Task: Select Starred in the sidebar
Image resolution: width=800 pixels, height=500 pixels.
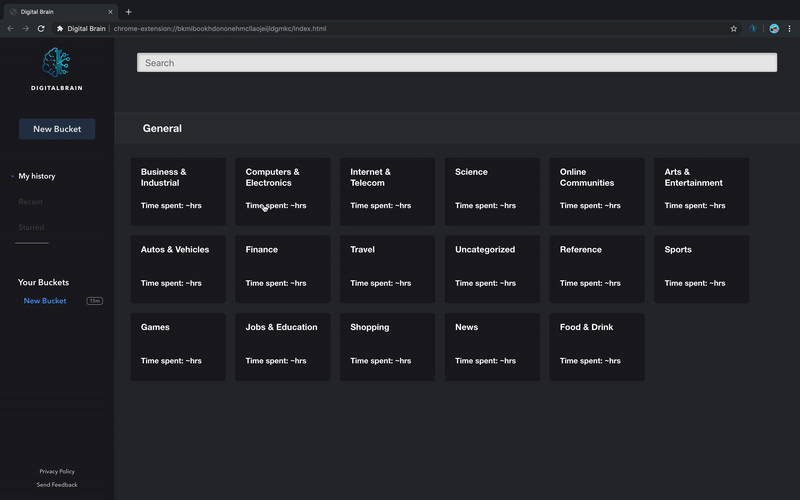Action: tap(31, 227)
